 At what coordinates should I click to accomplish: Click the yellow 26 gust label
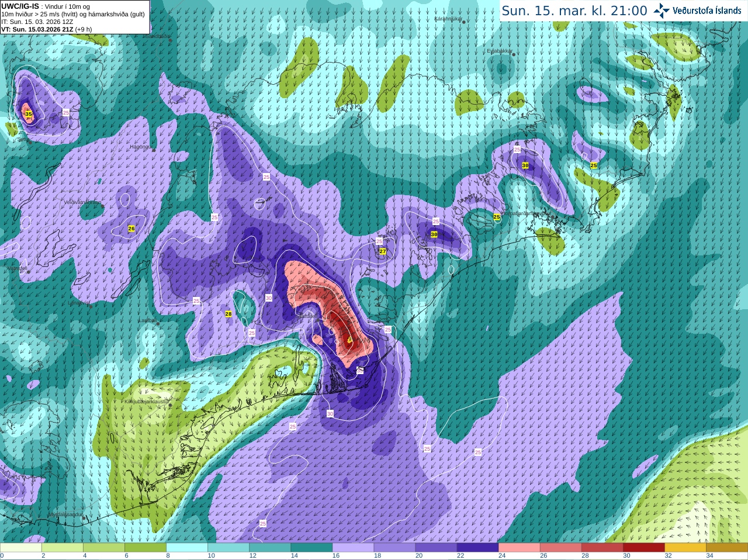(131, 229)
